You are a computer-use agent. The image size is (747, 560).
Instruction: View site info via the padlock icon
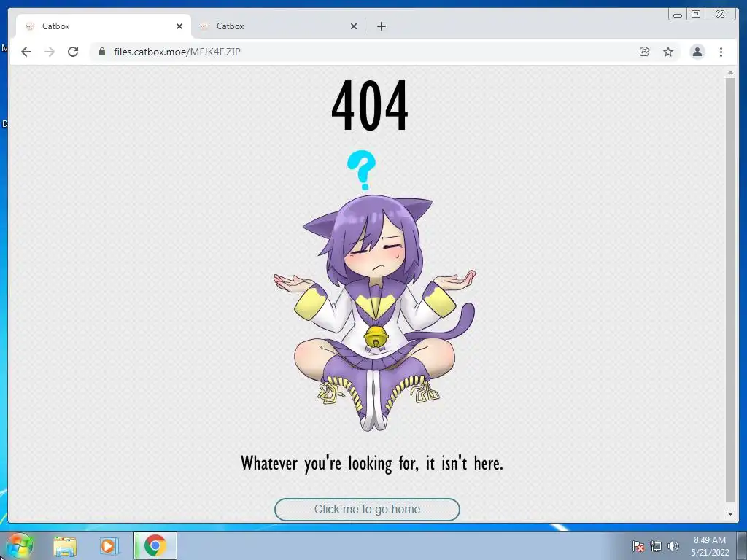tap(101, 52)
